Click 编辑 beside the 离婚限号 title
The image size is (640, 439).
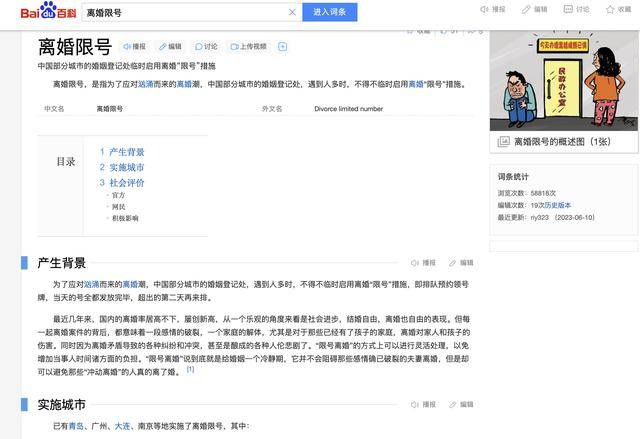click(x=170, y=47)
